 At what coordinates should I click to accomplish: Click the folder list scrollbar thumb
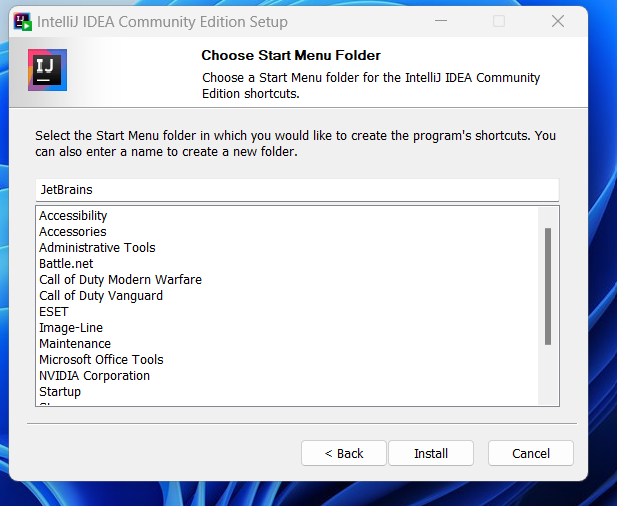point(548,286)
